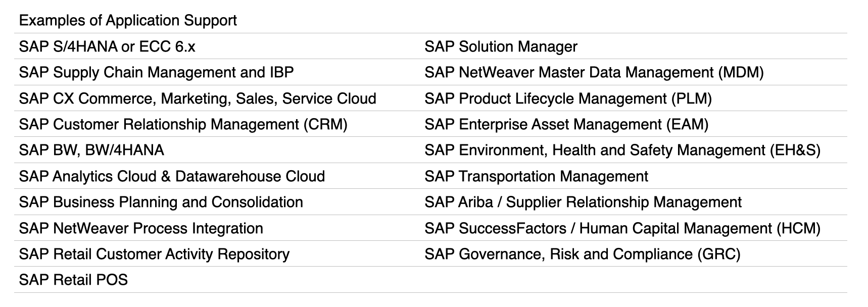
Task: Select 'SAP S/4HANA or ECC 6.x' entry
Action: click(x=107, y=47)
